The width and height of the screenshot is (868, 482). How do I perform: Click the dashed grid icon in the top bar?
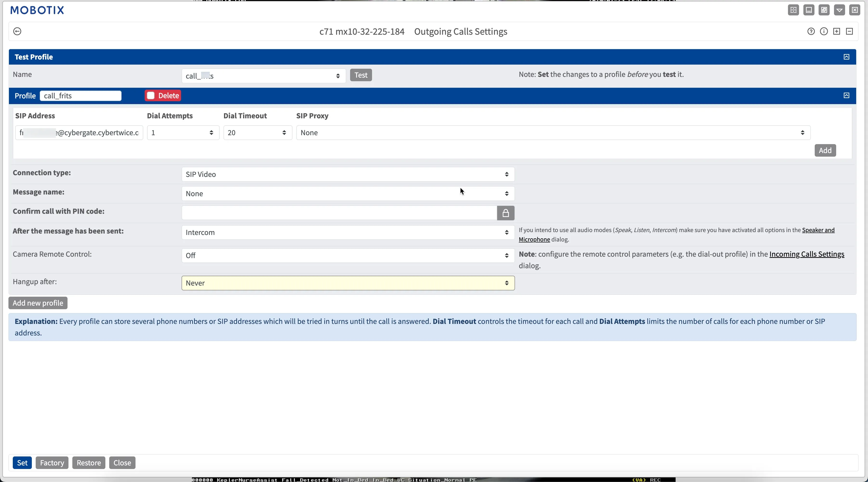793,10
